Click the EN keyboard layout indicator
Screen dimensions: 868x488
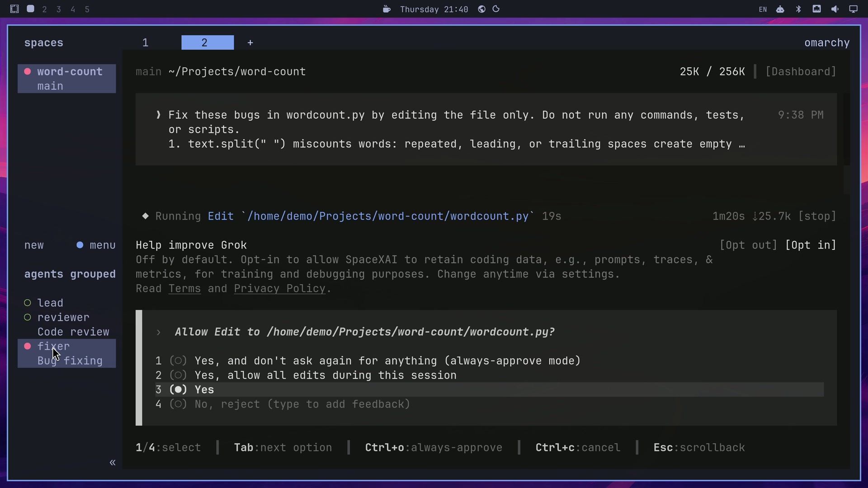(763, 9)
